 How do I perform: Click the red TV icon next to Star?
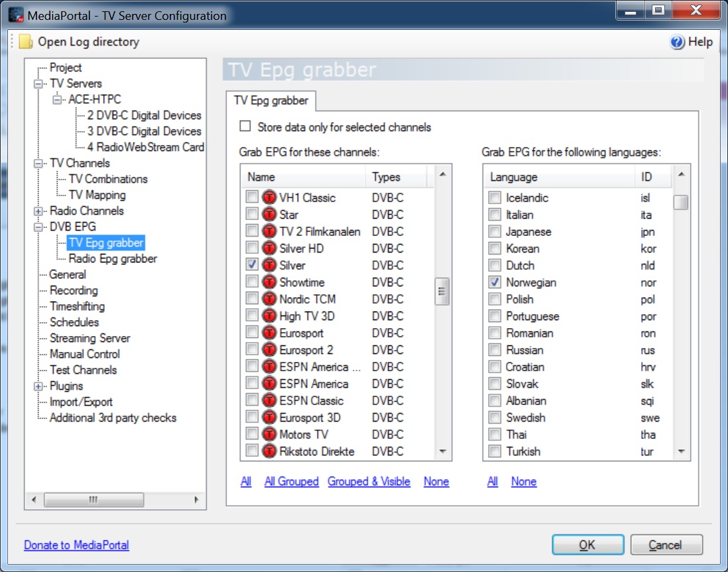[x=269, y=215]
